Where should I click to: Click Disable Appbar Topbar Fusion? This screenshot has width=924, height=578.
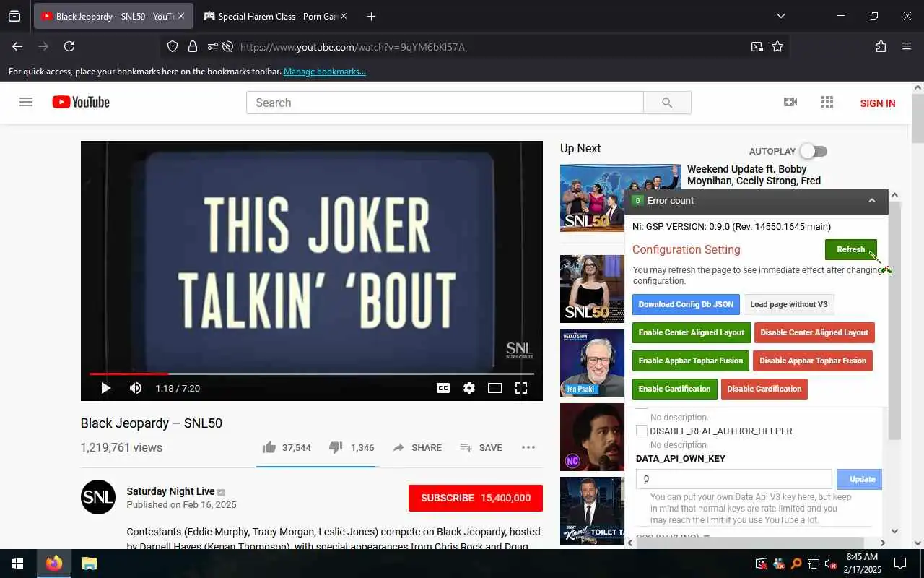813,361
